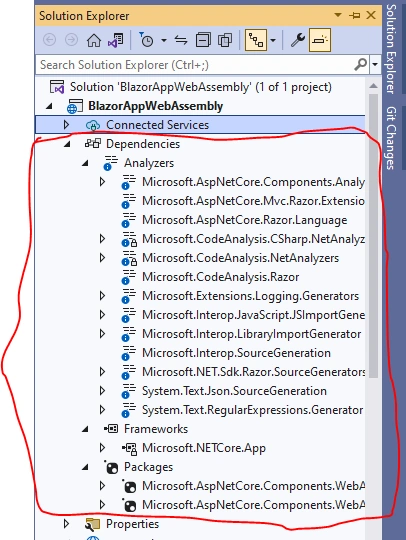Click the Dependencies node icon

pos(93,143)
